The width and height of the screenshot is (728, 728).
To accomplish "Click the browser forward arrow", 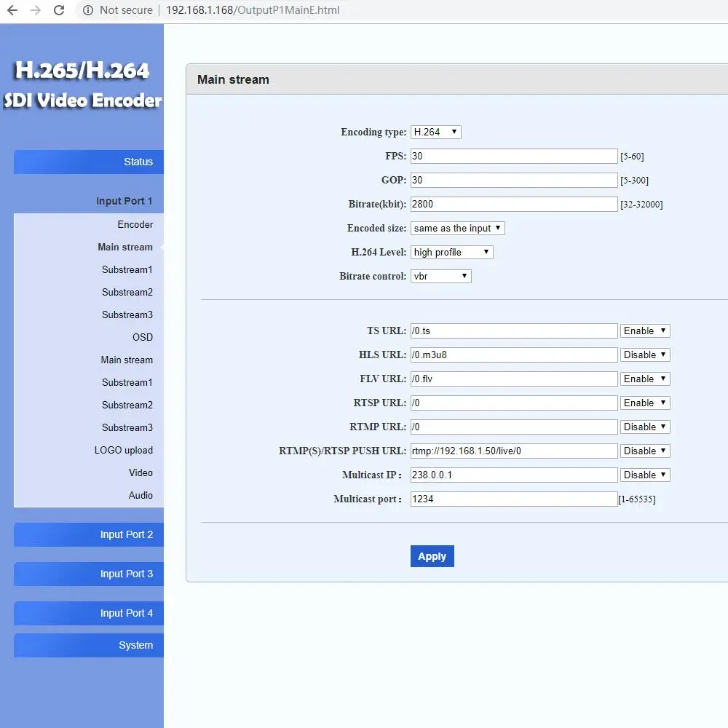I will [36, 9].
